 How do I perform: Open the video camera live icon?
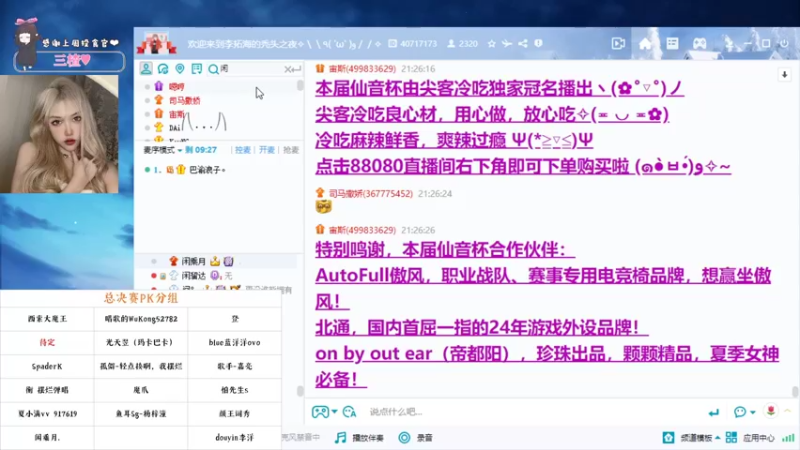pos(618,44)
